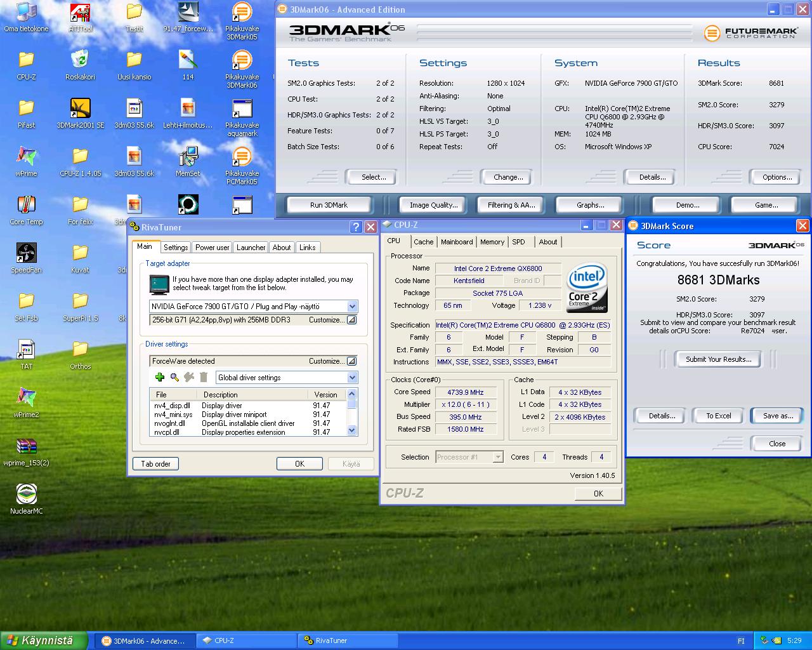Viewport: 812px width, 650px height.
Task: Switch to the SPD tab in CPU-Z
Action: coord(518,242)
